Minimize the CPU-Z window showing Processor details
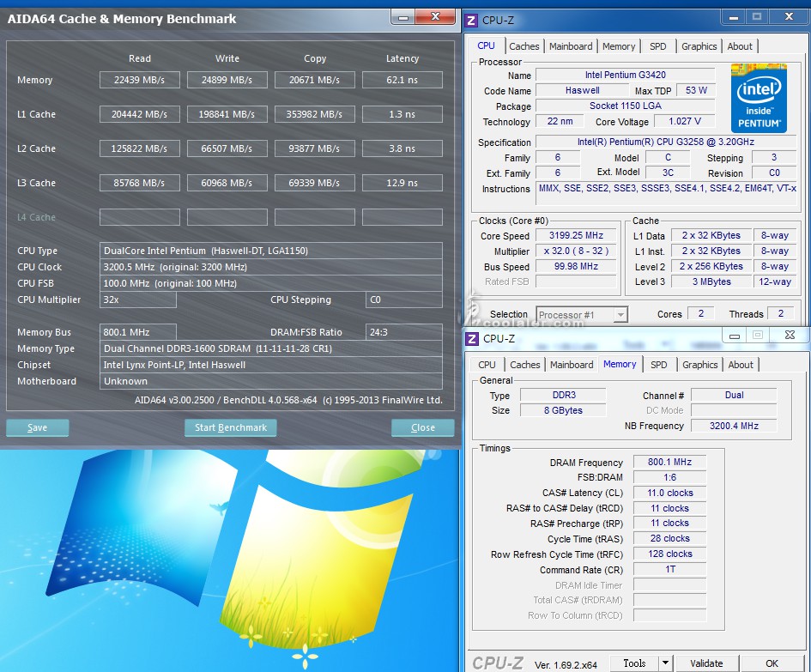Screen dimensions: 811x672 point(733,17)
